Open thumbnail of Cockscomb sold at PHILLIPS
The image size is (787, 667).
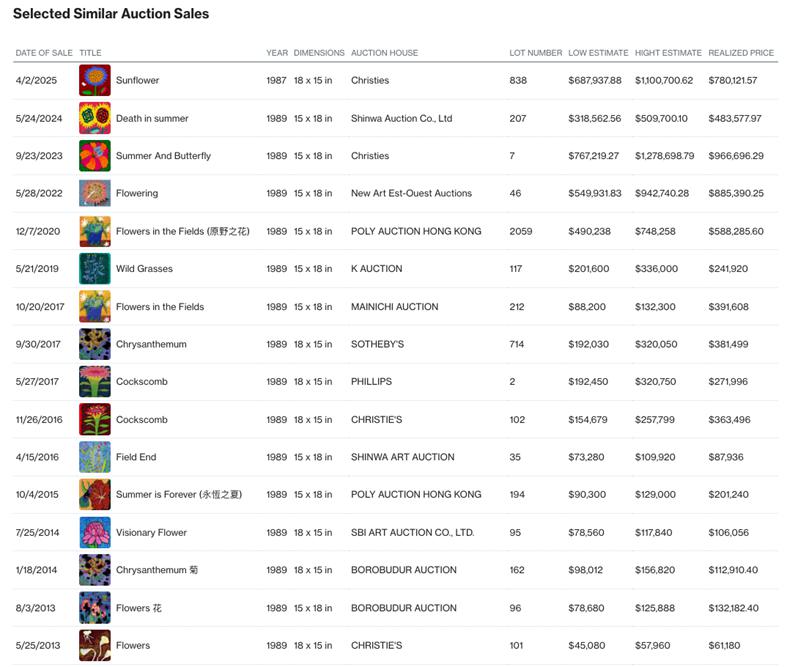coord(95,382)
